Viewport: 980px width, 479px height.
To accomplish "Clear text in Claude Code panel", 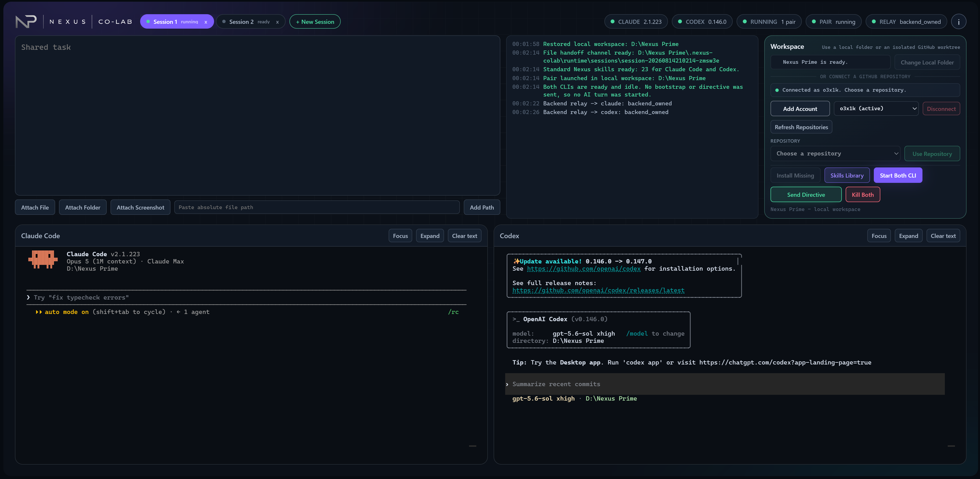I will tap(464, 236).
